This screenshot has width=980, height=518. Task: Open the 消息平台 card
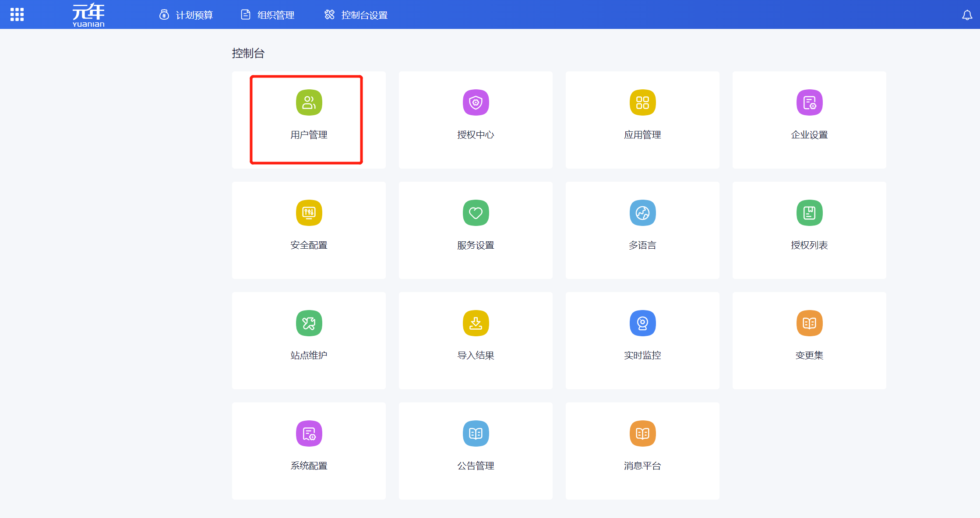[x=642, y=451]
